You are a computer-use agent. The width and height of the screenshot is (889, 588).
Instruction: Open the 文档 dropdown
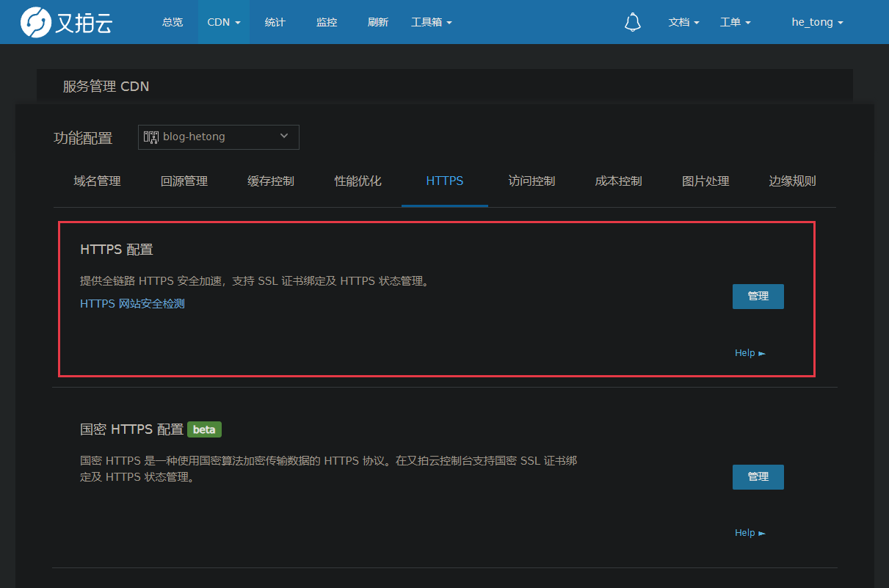pos(683,22)
